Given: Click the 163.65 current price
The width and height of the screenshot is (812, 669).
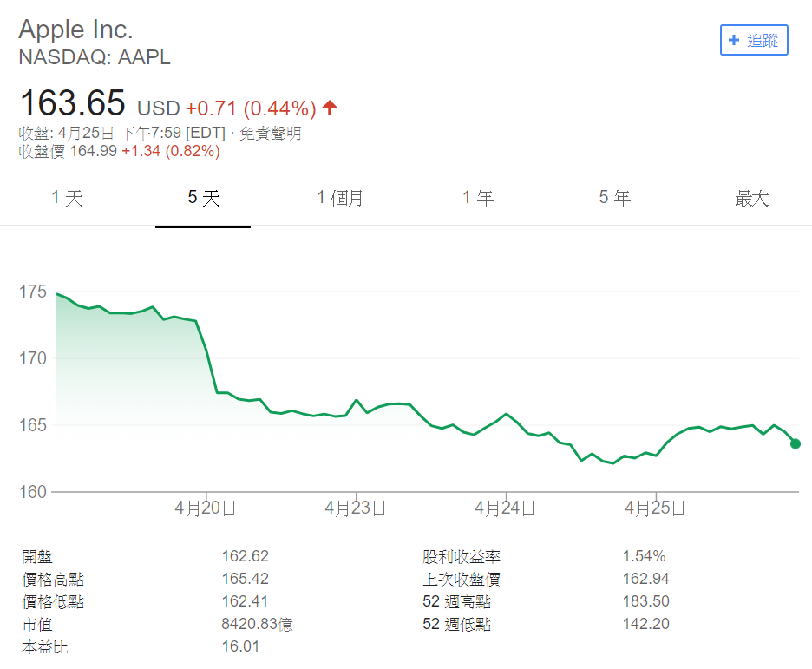Looking at the screenshot, I should 73,102.
